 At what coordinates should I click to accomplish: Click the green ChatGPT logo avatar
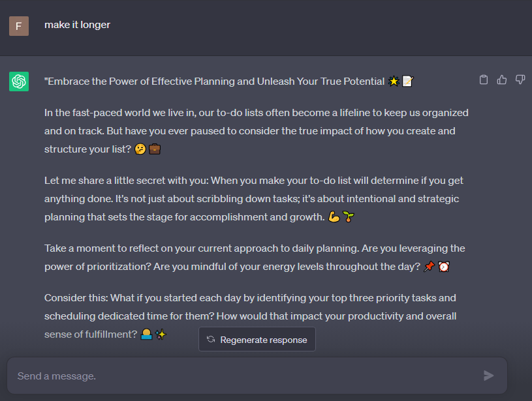click(x=18, y=80)
